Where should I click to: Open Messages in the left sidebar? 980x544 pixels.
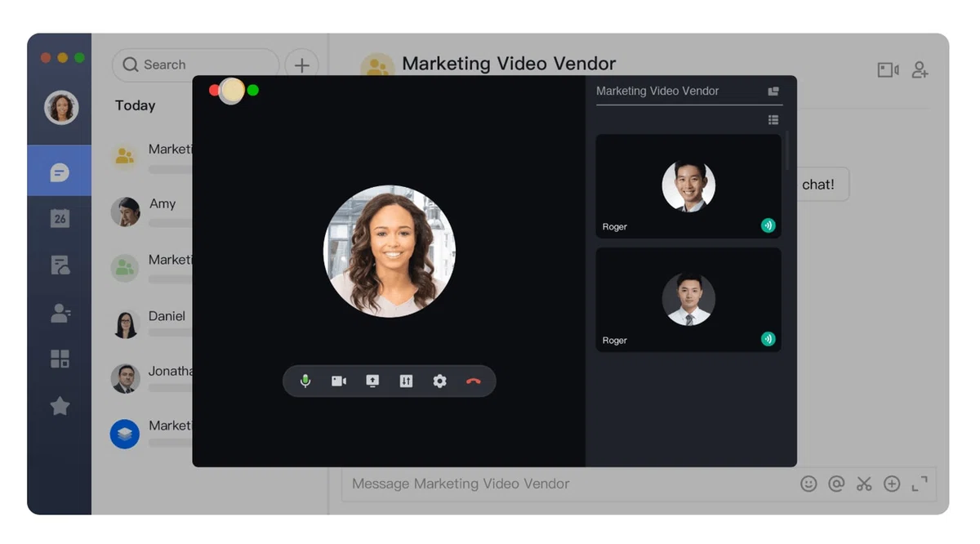(x=60, y=172)
